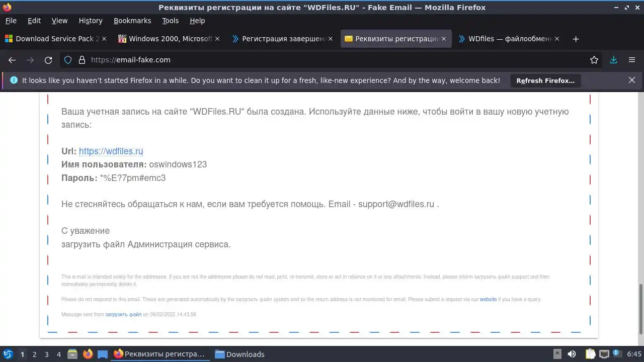
Task: Open the Edit menu
Action: click(34, 21)
